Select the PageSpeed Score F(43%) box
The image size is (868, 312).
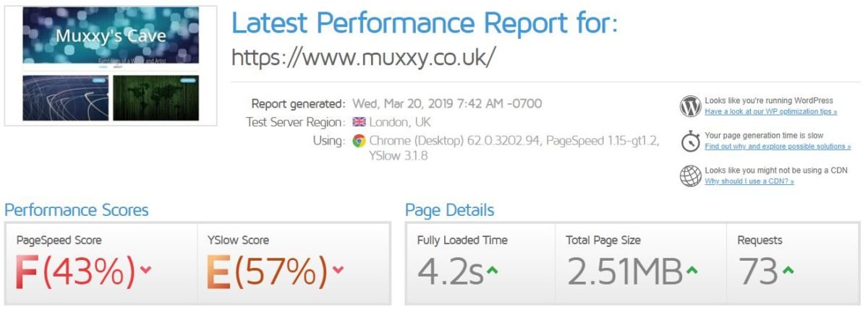pos(103,264)
